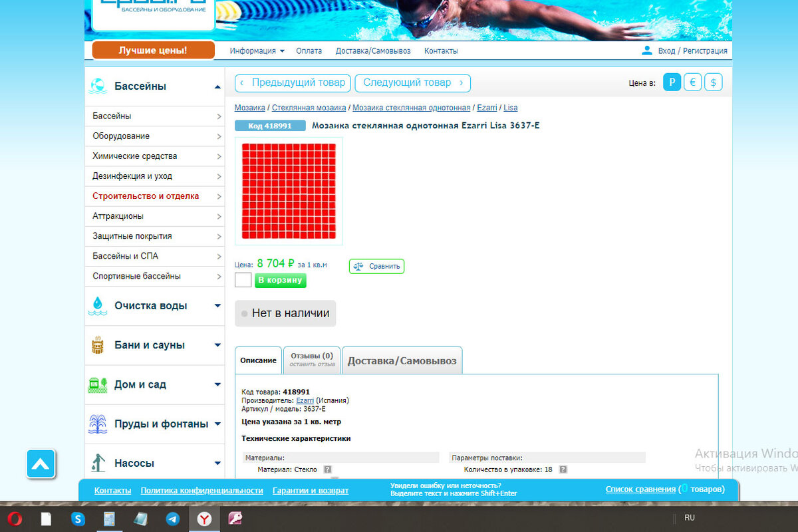Image resolution: width=798 pixels, height=532 pixels.
Task: Switch to Yandex Browser in taskbar
Action: pos(204,519)
